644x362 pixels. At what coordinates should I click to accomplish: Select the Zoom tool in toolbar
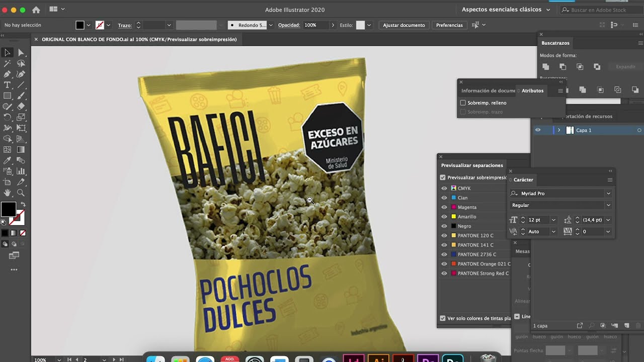click(x=21, y=193)
